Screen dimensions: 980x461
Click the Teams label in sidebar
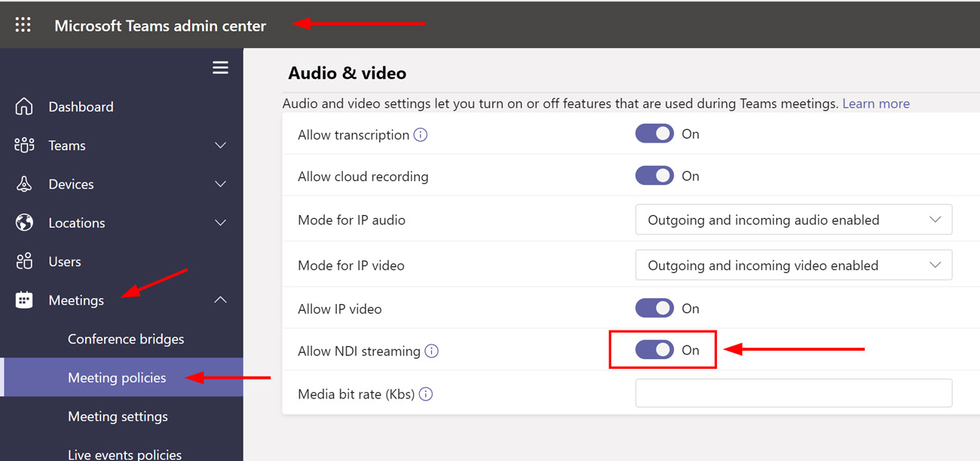click(67, 146)
